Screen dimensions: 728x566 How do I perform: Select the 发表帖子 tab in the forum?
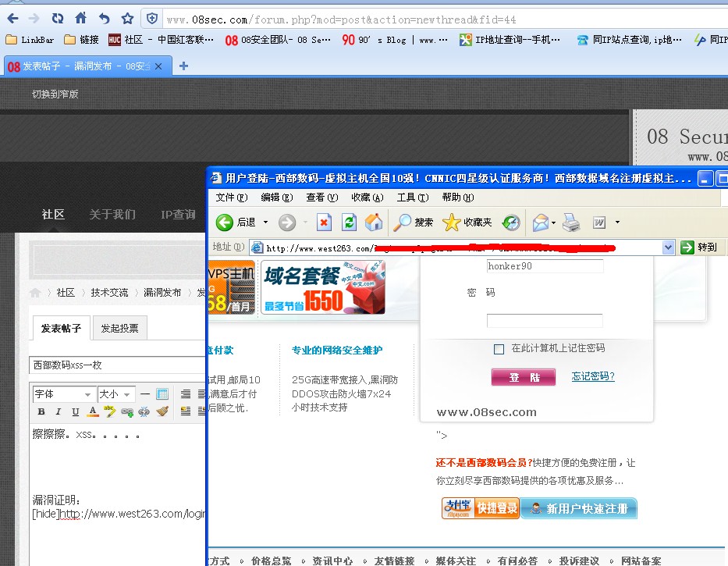click(x=61, y=329)
